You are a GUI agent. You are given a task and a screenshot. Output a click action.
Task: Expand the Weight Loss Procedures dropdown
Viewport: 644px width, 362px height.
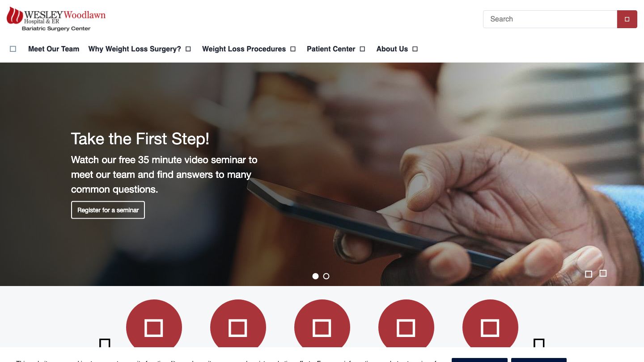coord(293,49)
